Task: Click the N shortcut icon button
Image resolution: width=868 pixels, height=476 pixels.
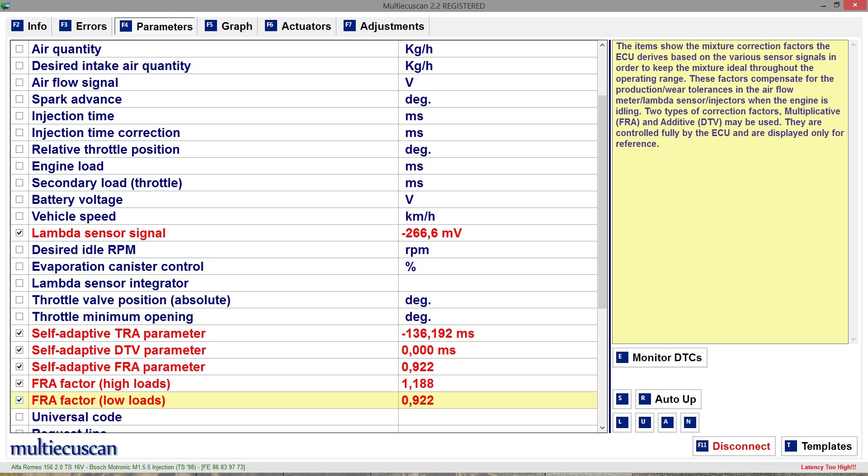Action: (x=689, y=422)
